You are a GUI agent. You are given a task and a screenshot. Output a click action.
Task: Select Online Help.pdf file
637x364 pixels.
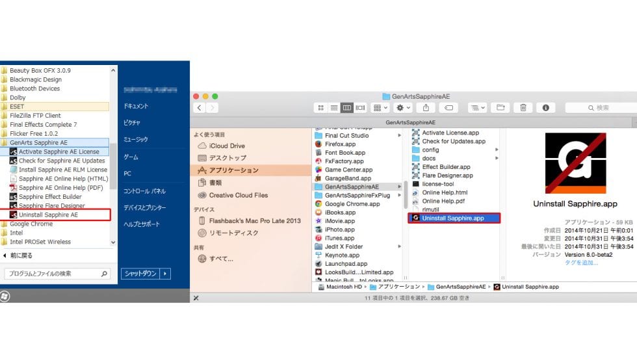click(x=443, y=201)
